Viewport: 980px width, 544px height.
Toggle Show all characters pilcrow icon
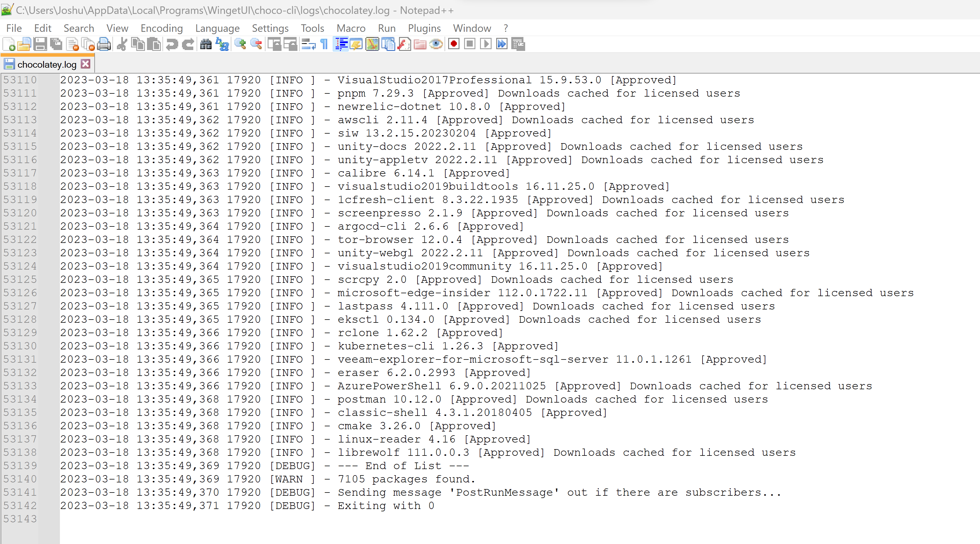324,45
